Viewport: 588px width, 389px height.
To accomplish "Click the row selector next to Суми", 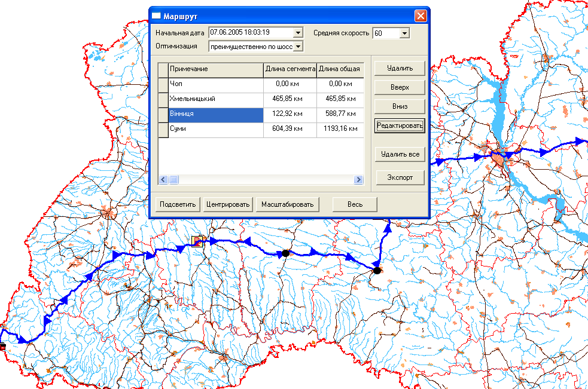I will coord(163,129).
